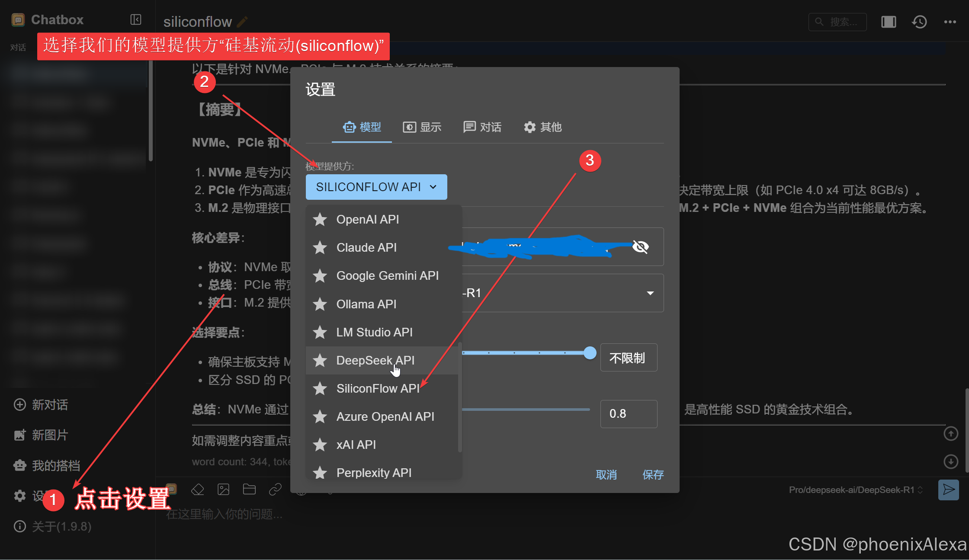Viewport: 969px width, 560px height.
Task: Click the 保存 save button
Action: pyautogui.click(x=653, y=475)
